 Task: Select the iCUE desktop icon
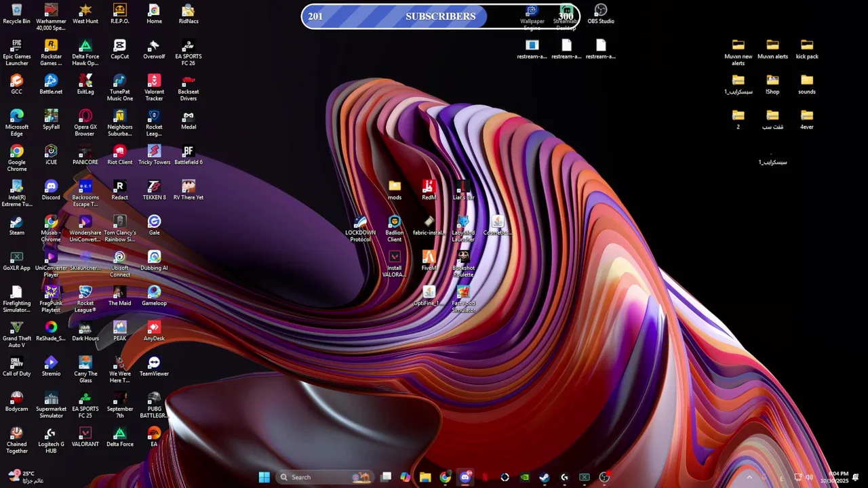click(51, 155)
